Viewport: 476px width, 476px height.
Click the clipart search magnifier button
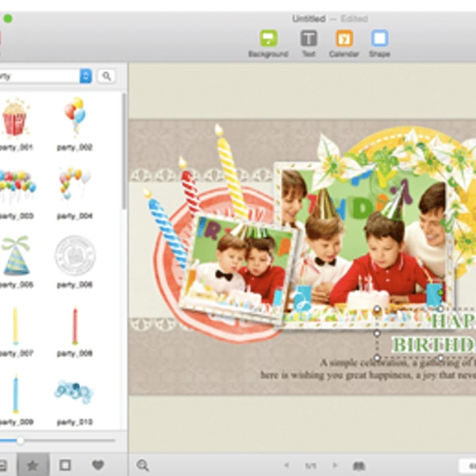click(x=106, y=76)
